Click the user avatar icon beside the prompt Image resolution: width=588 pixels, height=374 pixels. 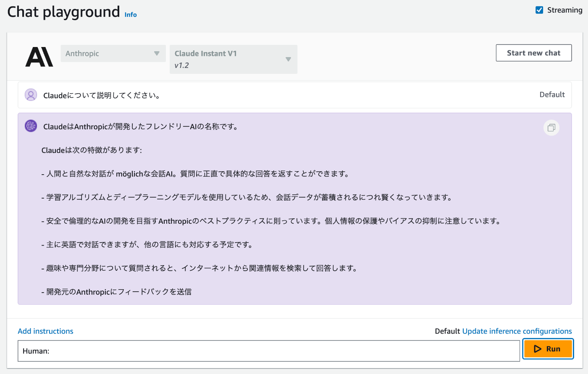coord(31,95)
